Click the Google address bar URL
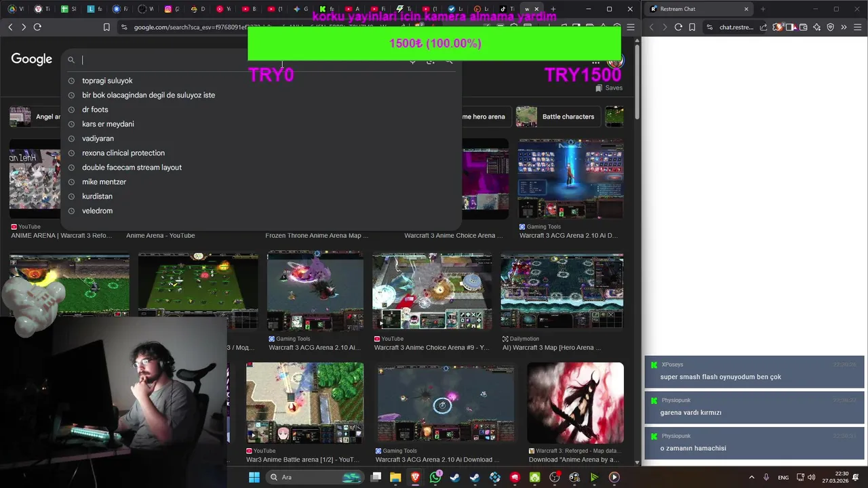 [190, 27]
